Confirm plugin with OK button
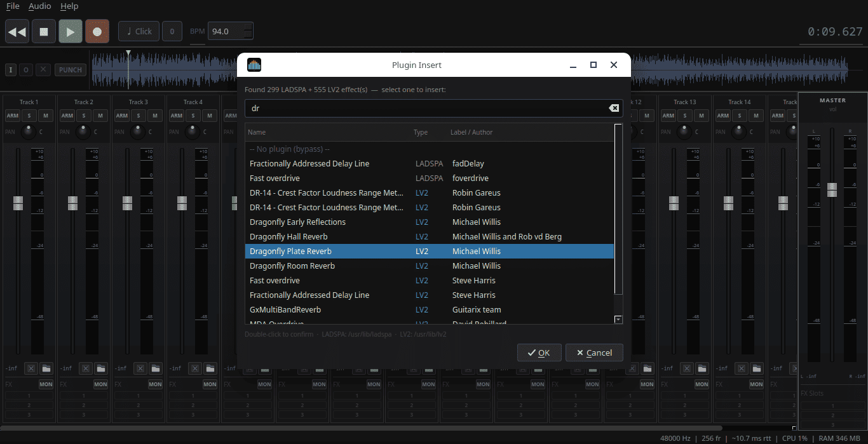The height and width of the screenshot is (444, 868). [x=539, y=353]
